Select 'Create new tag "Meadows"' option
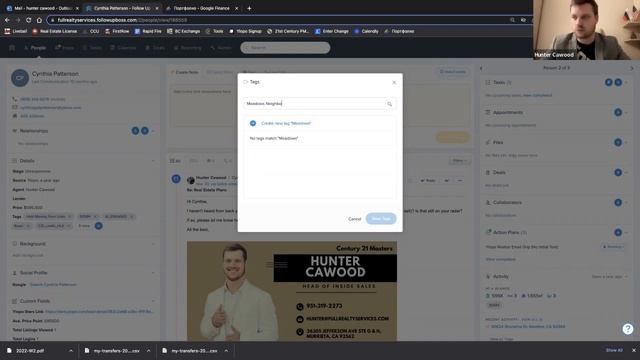640x360 pixels. click(x=320, y=123)
